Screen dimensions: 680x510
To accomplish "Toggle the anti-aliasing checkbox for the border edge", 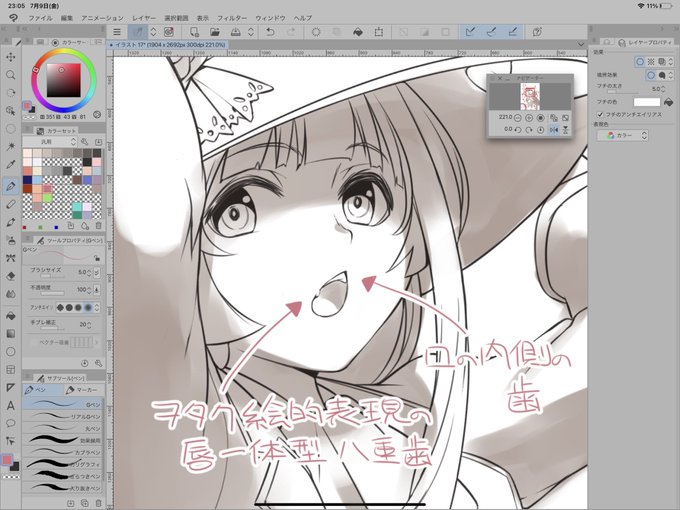I will click(x=600, y=114).
